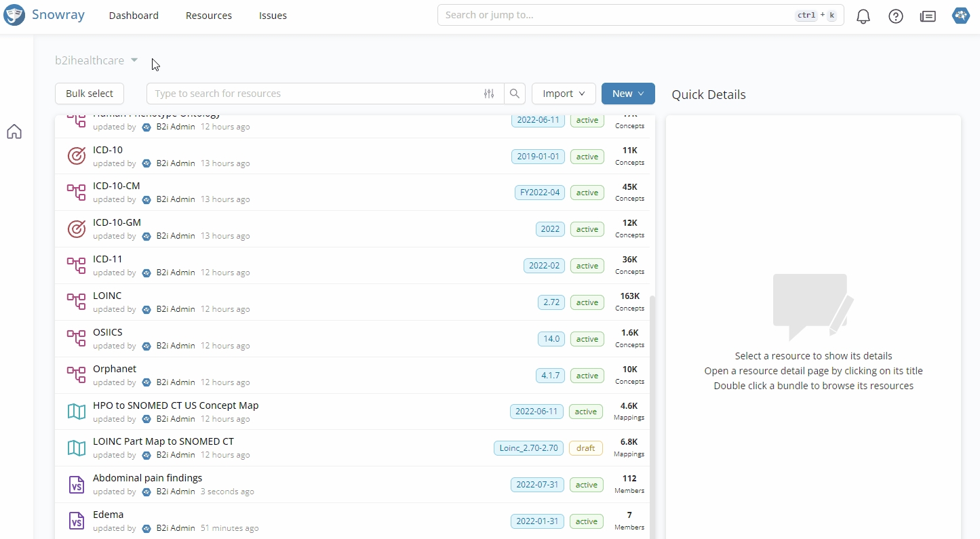Click the resource list vertical scrollbar

[x=652, y=407]
